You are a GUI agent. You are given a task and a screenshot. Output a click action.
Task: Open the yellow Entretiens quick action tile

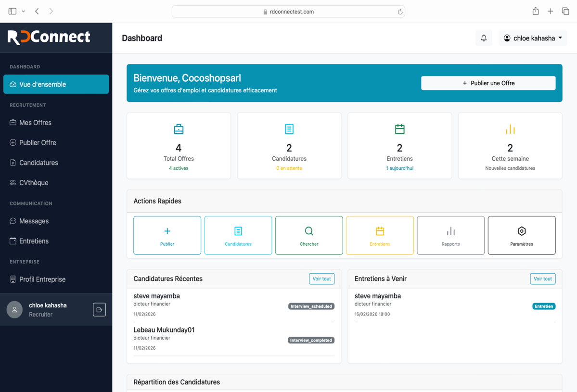pyautogui.click(x=380, y=235)
